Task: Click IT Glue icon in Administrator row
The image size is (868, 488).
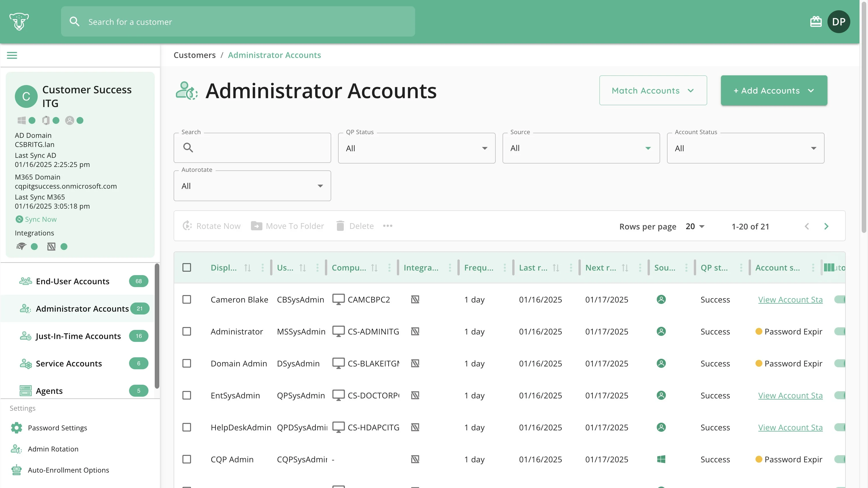Action: click(x=415, y=331)
